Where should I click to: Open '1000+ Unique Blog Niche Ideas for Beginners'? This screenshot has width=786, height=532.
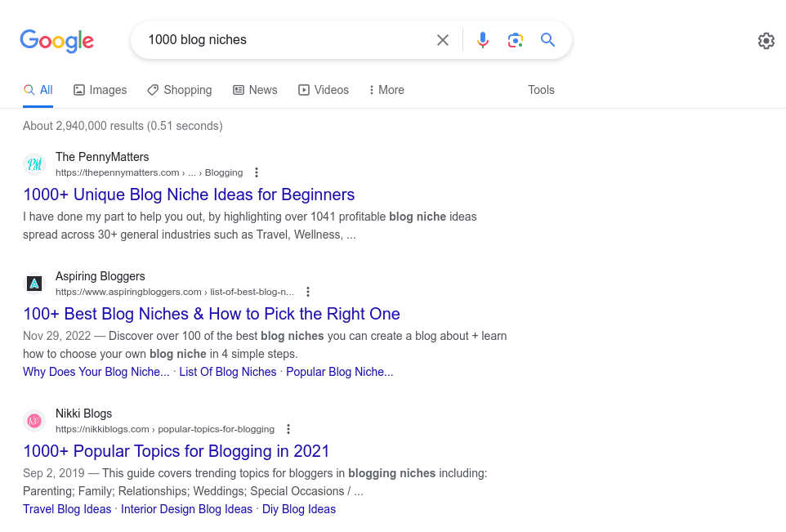(189, 194)
